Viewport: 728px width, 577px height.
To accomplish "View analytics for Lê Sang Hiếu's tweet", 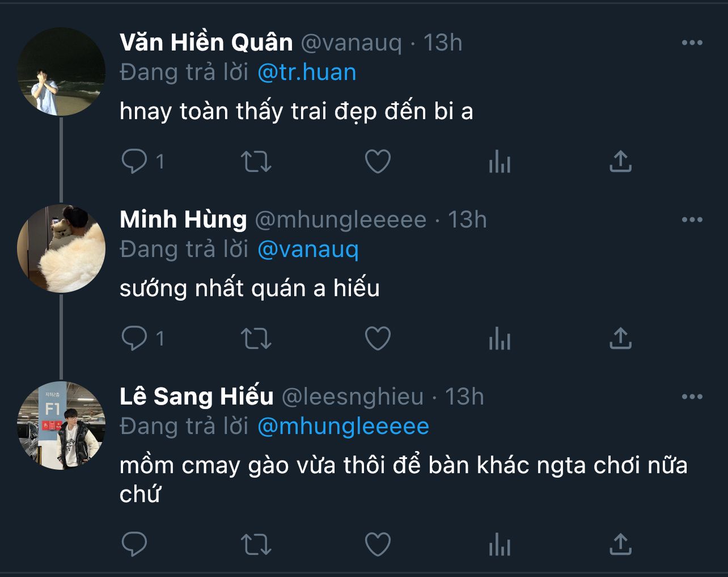I will coord(500,545).
